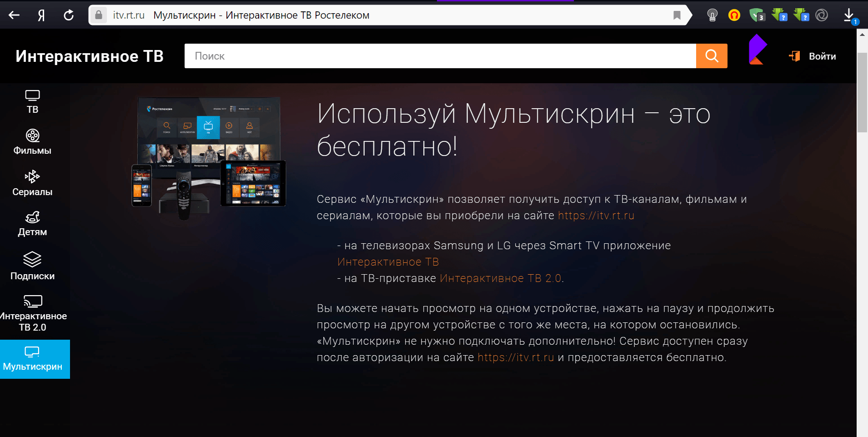868x437 pixels.
Task: Focus the Поиск search field
Action: (x=440, y=56)
